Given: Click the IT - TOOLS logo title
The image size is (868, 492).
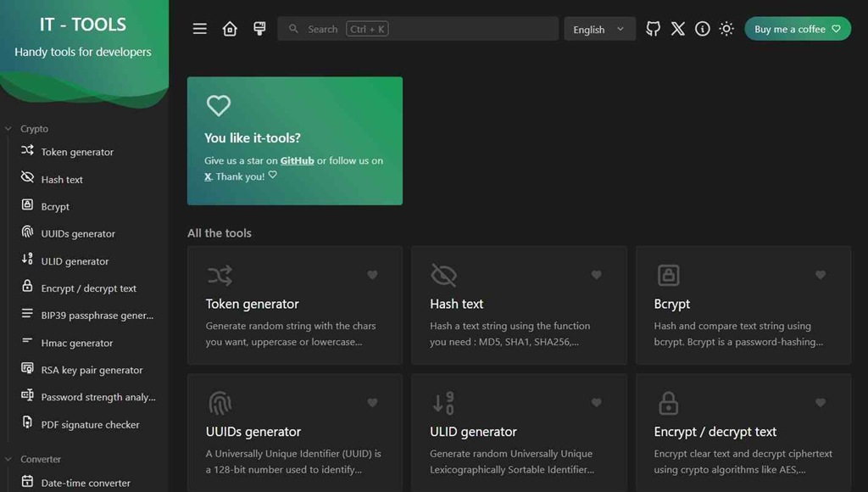Looking at the screenshot, I should click(83, 25).
